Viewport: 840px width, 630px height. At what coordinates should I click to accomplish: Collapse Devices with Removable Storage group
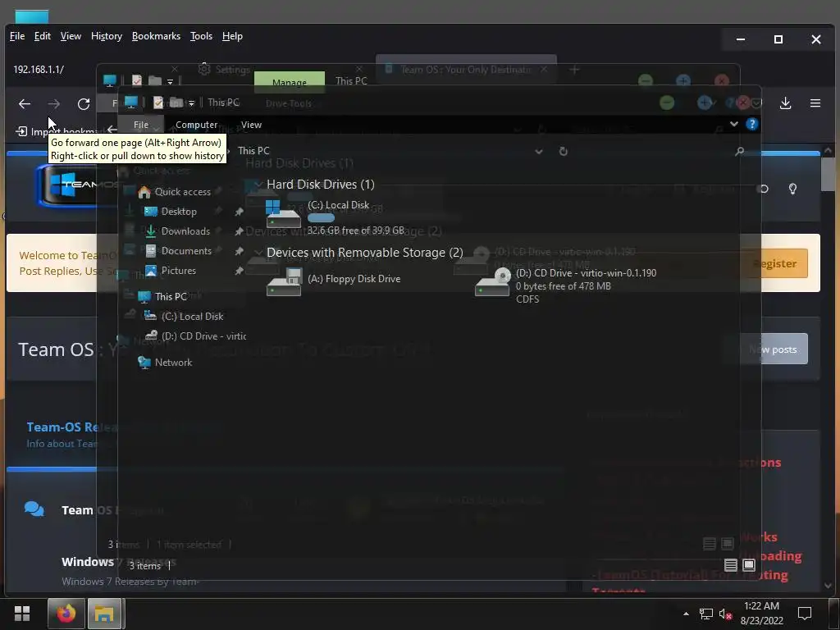(258, 253)
